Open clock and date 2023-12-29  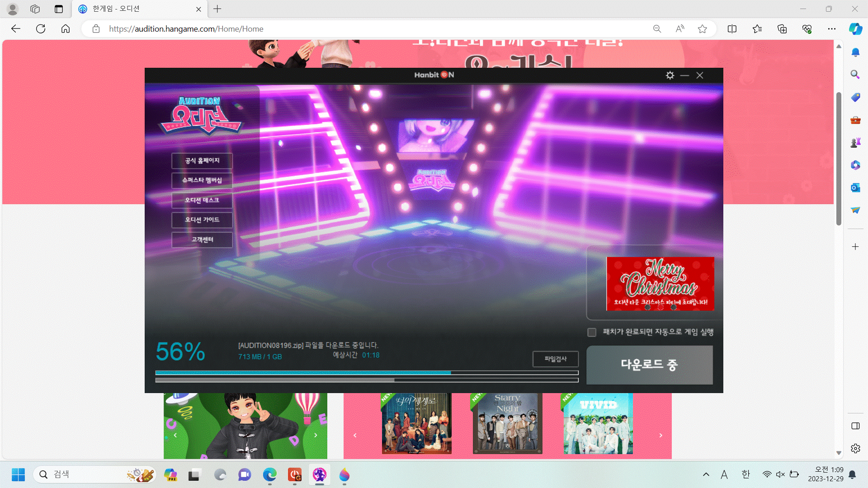pyautogui.click(x=826, y=474)
